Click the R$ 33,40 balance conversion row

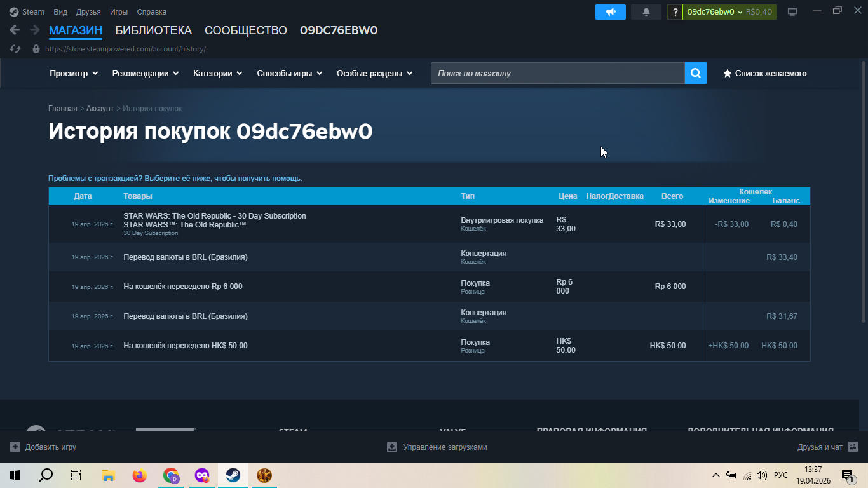pos(430,257)
